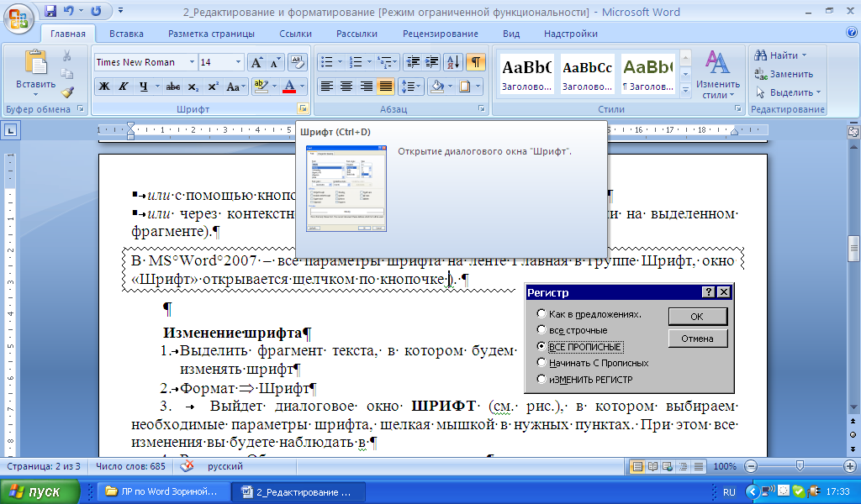Justify text alignment
Screen dimensions: 861x504
[385, 87]
